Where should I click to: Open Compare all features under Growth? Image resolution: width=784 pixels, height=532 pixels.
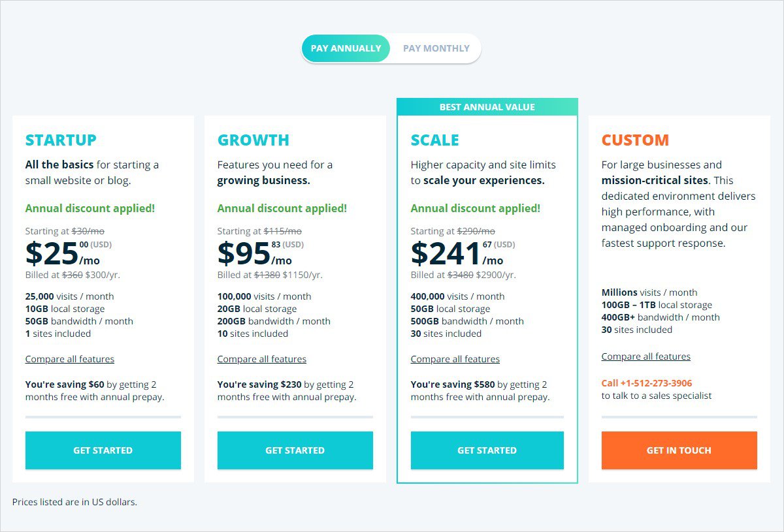click(x=262, y=359)
